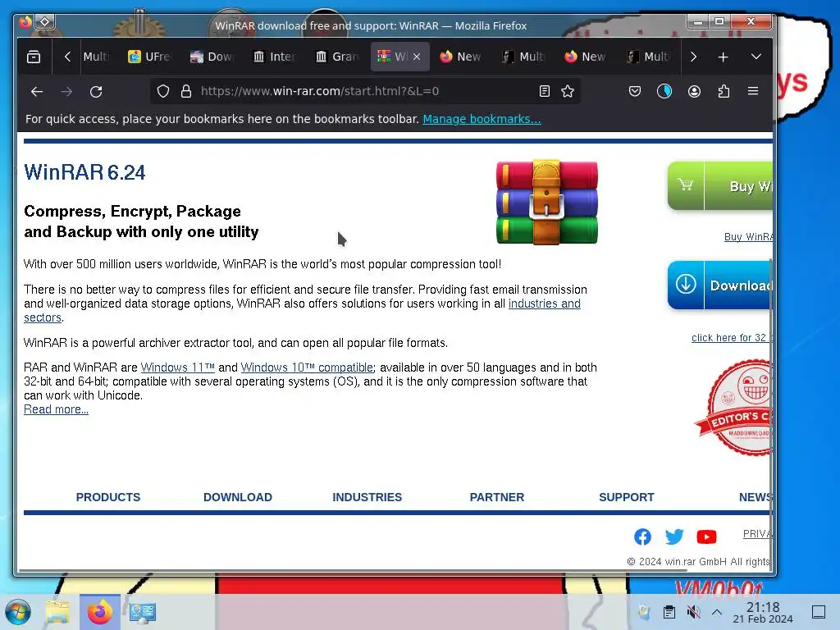Open WinRAR YouTube channel icon

[706, 536]
